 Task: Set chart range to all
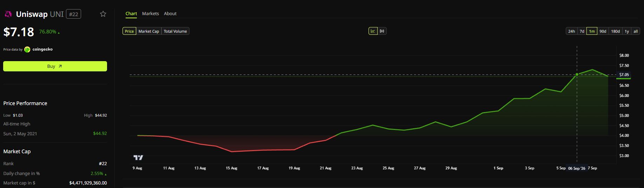(x=636, y=31)
